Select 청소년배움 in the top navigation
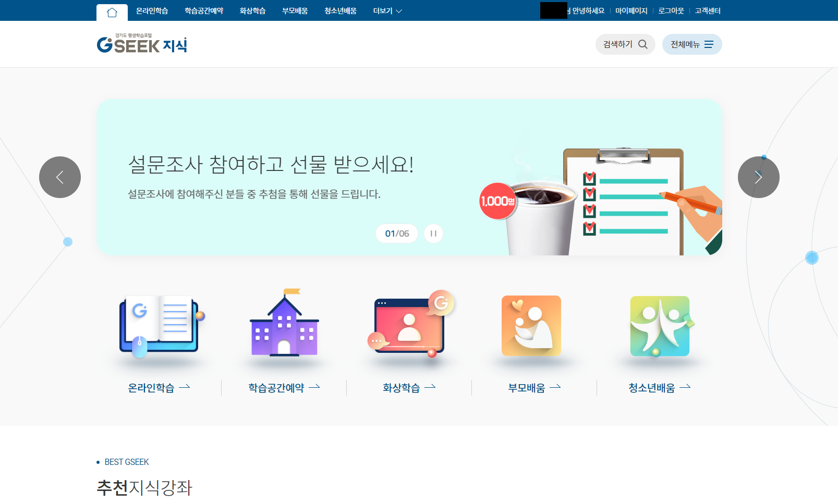The height and width of the screenshot is (504, 838). point(340,11)
